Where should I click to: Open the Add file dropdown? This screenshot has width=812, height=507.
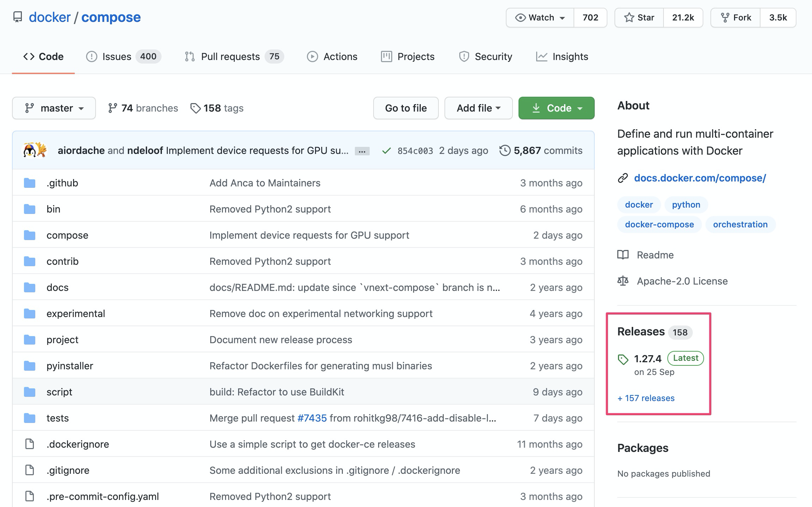[478, 108]
